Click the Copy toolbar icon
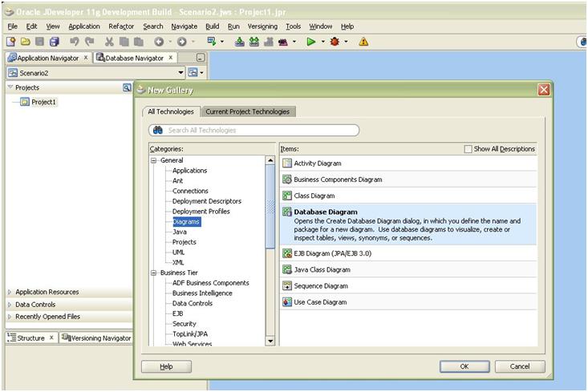 click(x=124, y=42)
